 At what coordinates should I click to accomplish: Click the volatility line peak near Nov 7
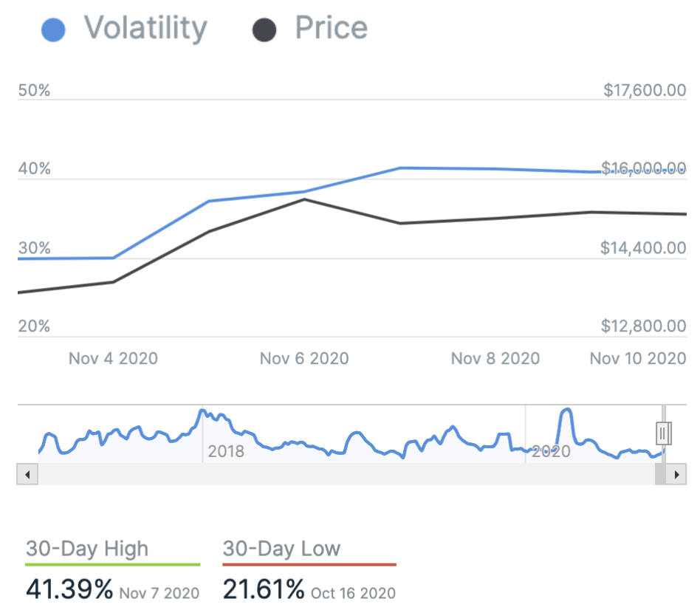401,168
